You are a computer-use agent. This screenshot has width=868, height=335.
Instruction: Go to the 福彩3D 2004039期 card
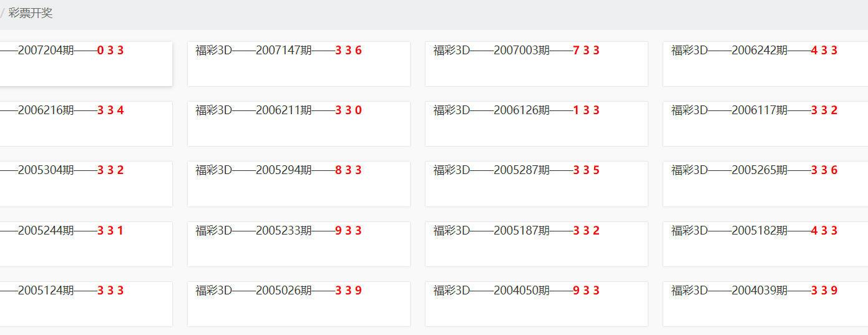[x=765, y=304]
